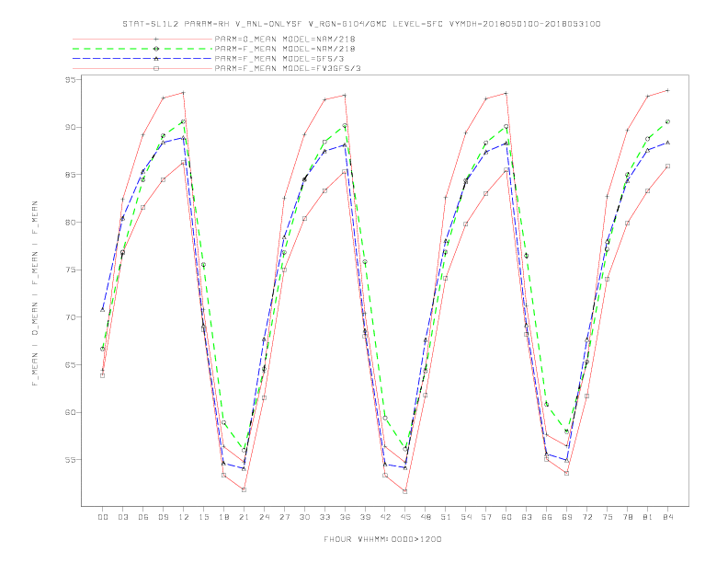Click the x-axis tick label 75
Screen dimensions: 728x563
[x=608, y=517]
